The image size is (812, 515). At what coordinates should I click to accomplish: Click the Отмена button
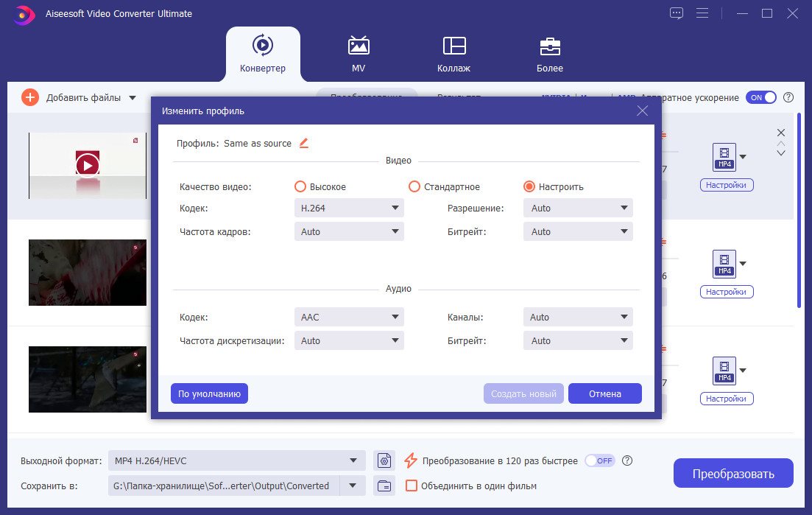pos(605,393)
